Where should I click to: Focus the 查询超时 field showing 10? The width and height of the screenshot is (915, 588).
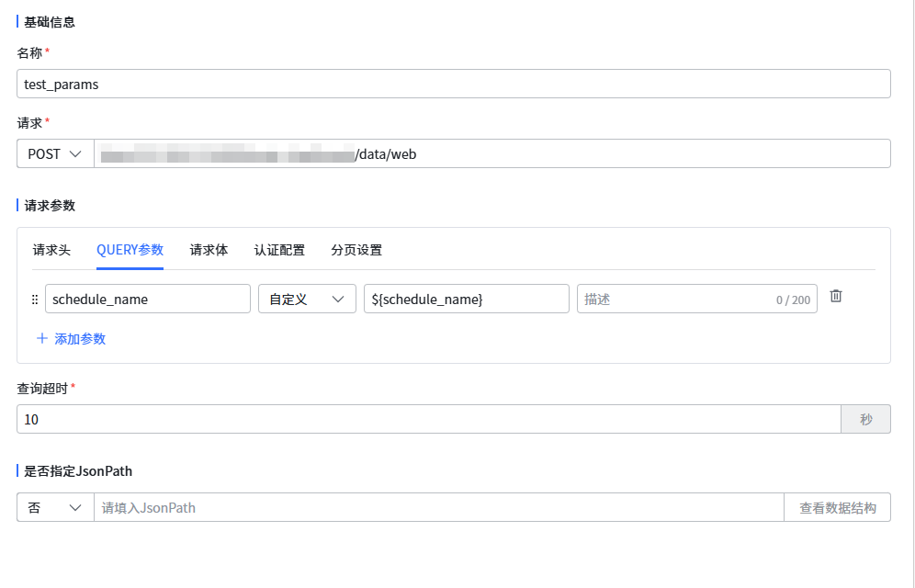428,419
